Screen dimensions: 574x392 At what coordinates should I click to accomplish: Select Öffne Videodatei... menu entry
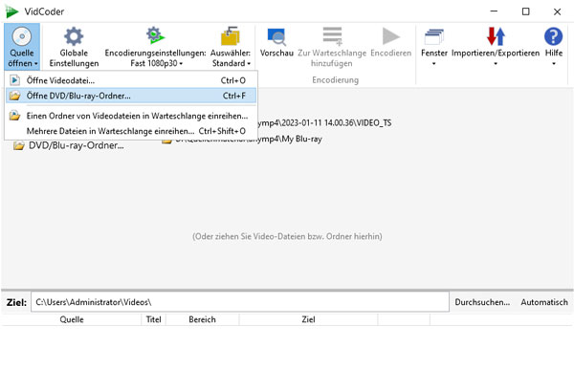tap(131, 80)
